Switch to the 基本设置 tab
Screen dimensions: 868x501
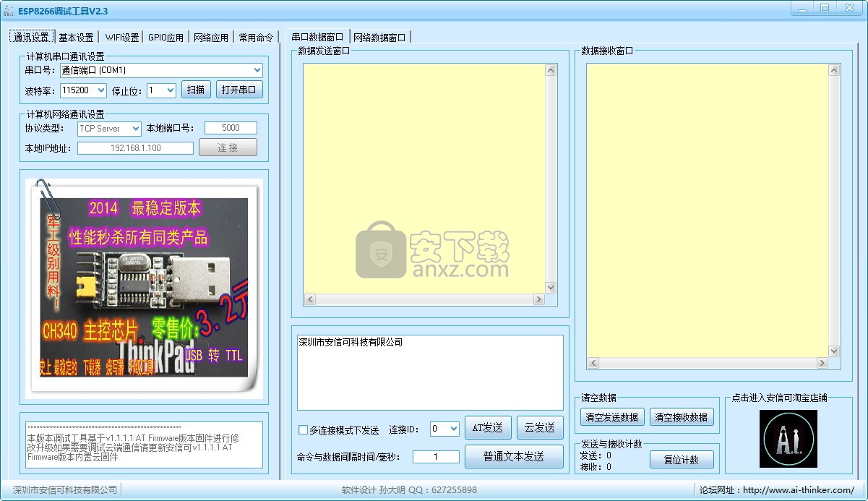tap(77, 38)
